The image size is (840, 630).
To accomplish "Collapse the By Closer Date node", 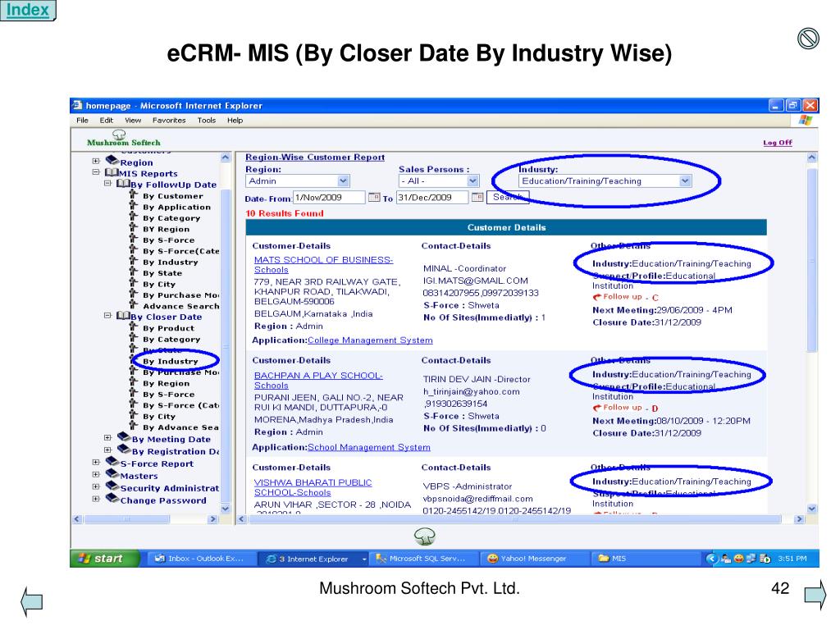I will [x=107, y=316].
